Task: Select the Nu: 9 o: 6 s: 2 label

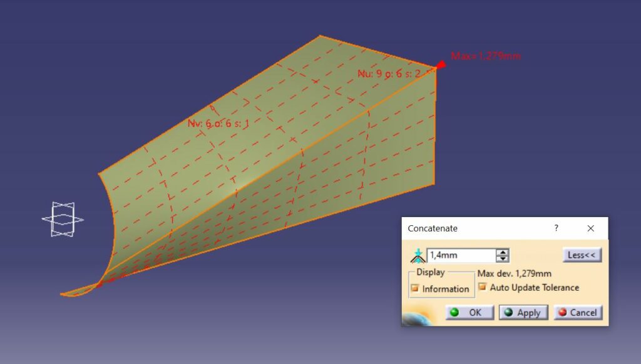Action: [x=390, y=73]
